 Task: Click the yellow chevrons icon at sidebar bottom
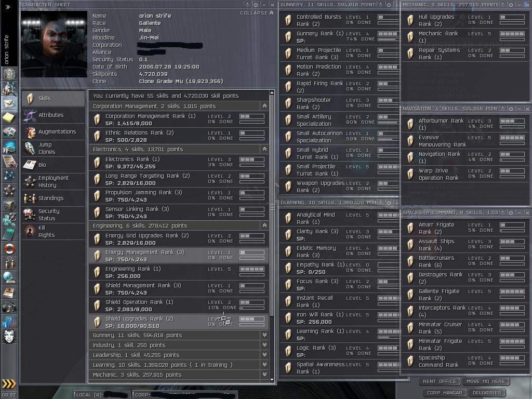point(9,384)
